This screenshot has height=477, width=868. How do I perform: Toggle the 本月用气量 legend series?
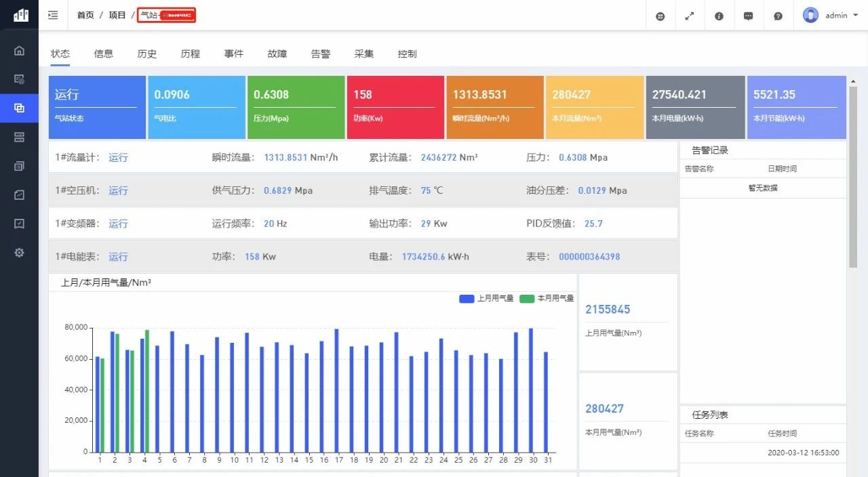click(x=547, y=298)
